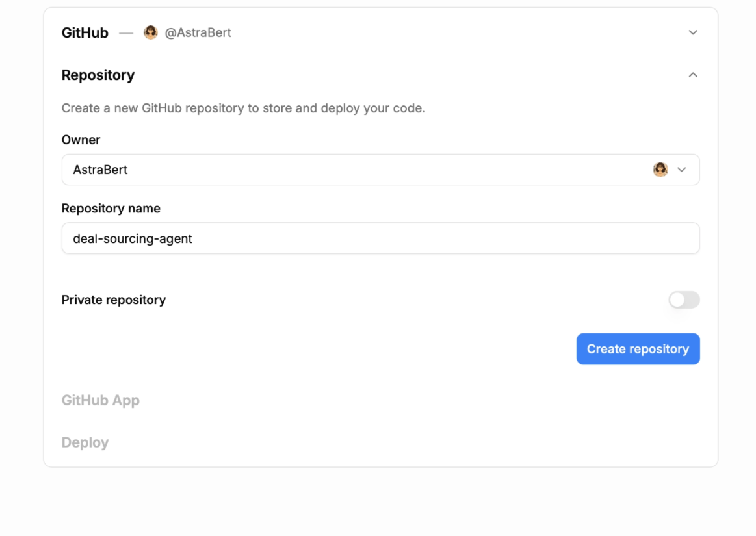The height and width of the screenshot is (536, 756).
Task: Click the Repository name label
Action: click(111, 209)
